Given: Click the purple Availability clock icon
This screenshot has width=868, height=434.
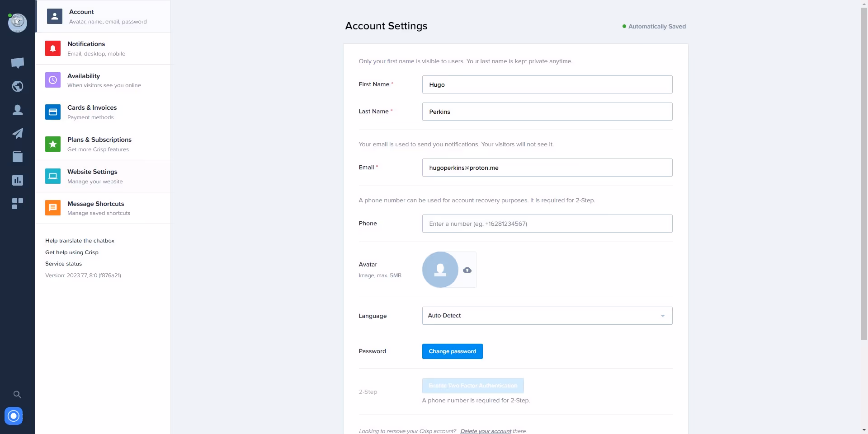Looking at the screenshot, I should coord(53,80).
